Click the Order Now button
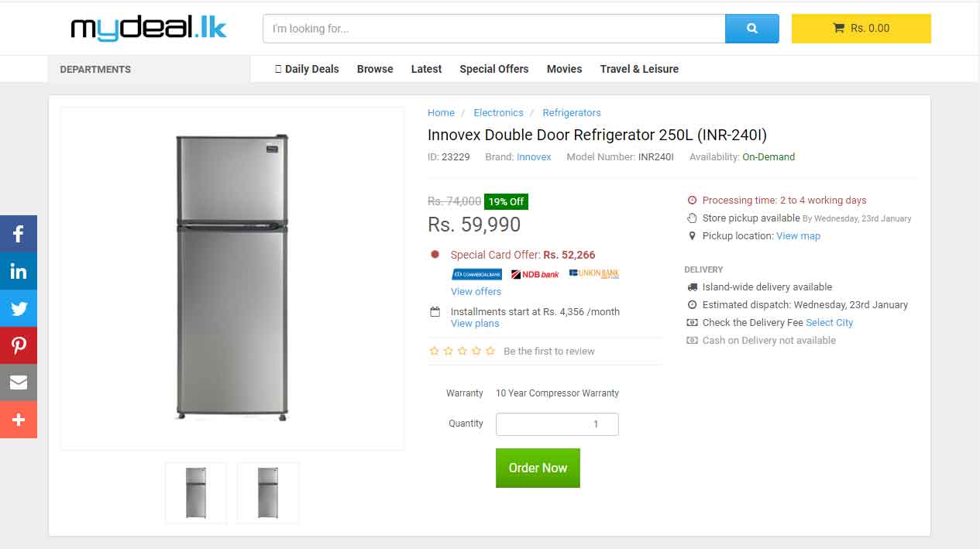The width and height of the screenshot is (980, 549). [538, 468]
